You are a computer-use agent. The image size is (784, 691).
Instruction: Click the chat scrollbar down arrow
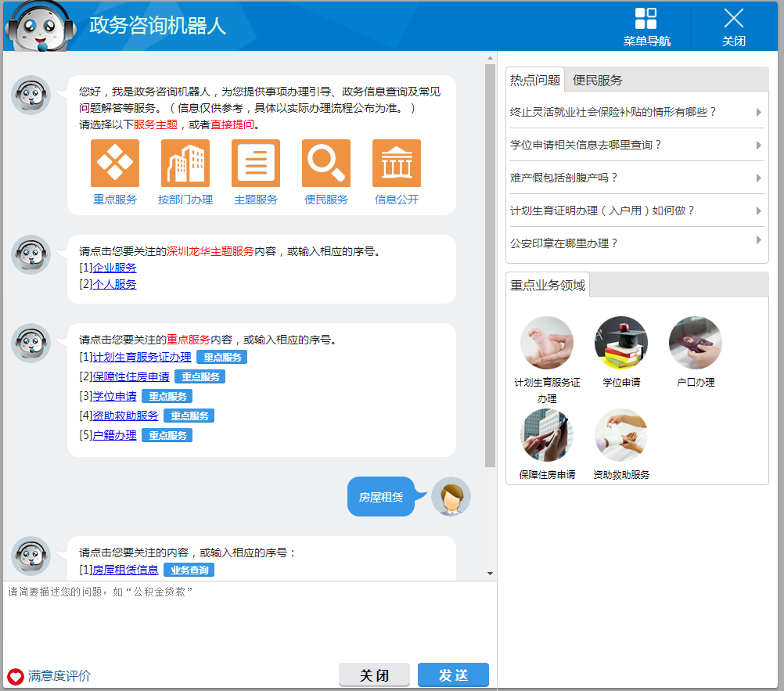click(x=491, y=574)
